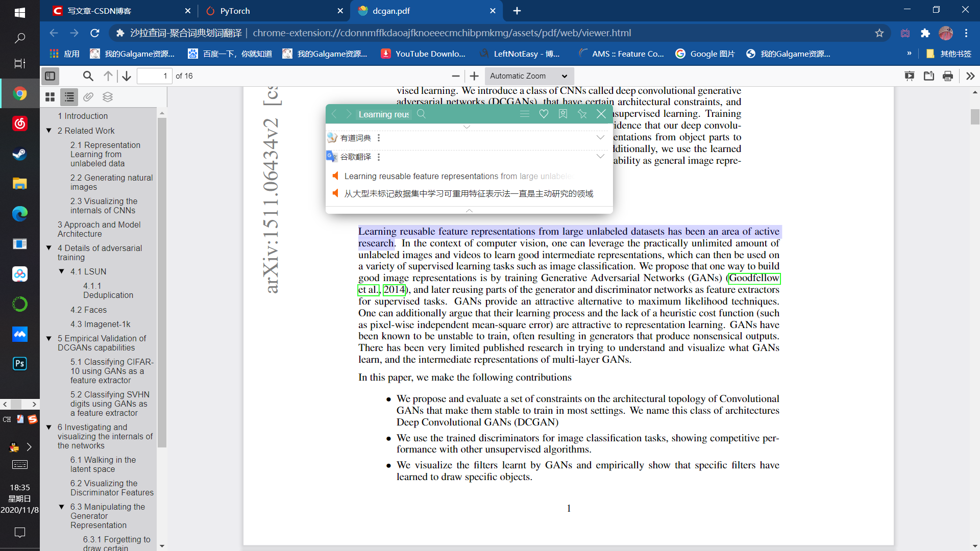Open the find-in-document search icon
This screenshot has width=980, height=551.
click(x=88, y=76)
